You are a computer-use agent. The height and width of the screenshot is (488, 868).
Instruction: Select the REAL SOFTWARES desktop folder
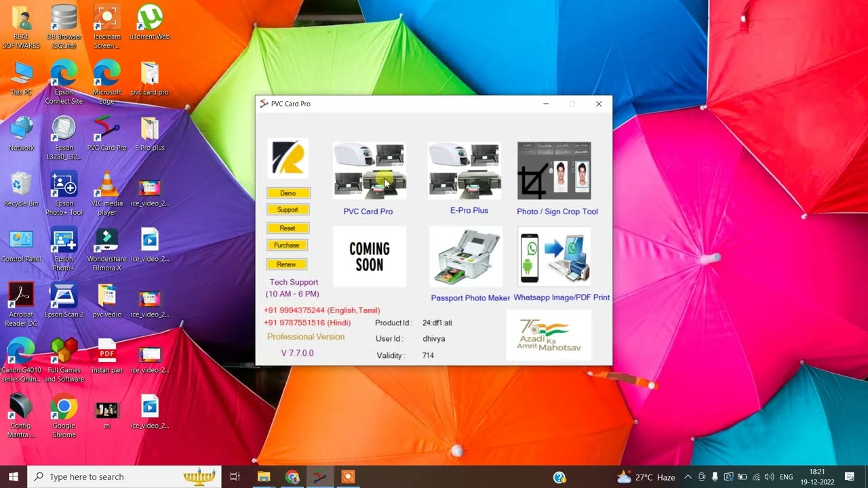21,27
